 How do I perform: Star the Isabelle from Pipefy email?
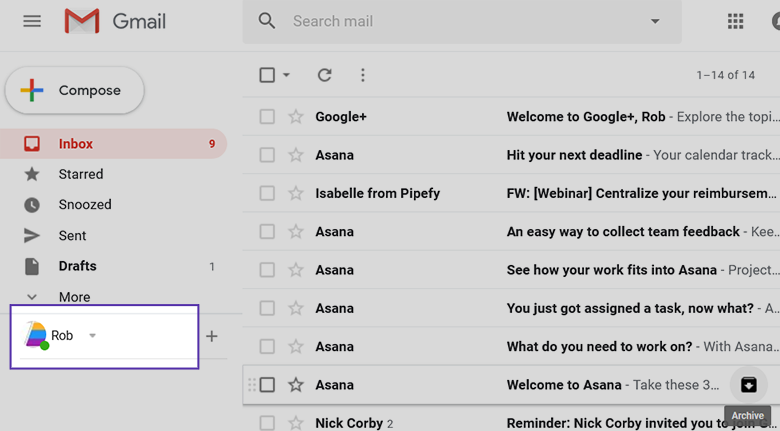296,193
